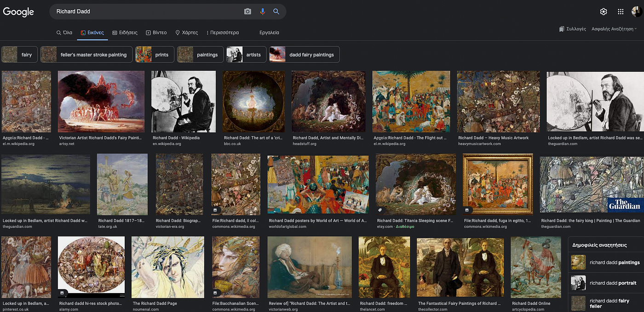Open the account profile picture
The height and width of the screenshot is (312, 644).
tap(638, 12)
